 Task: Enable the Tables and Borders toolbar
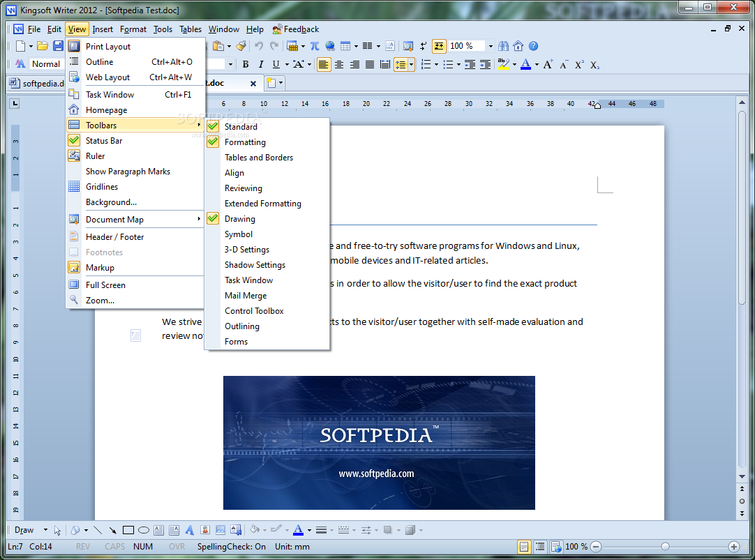pyautogui.click(x=267, y=158)
